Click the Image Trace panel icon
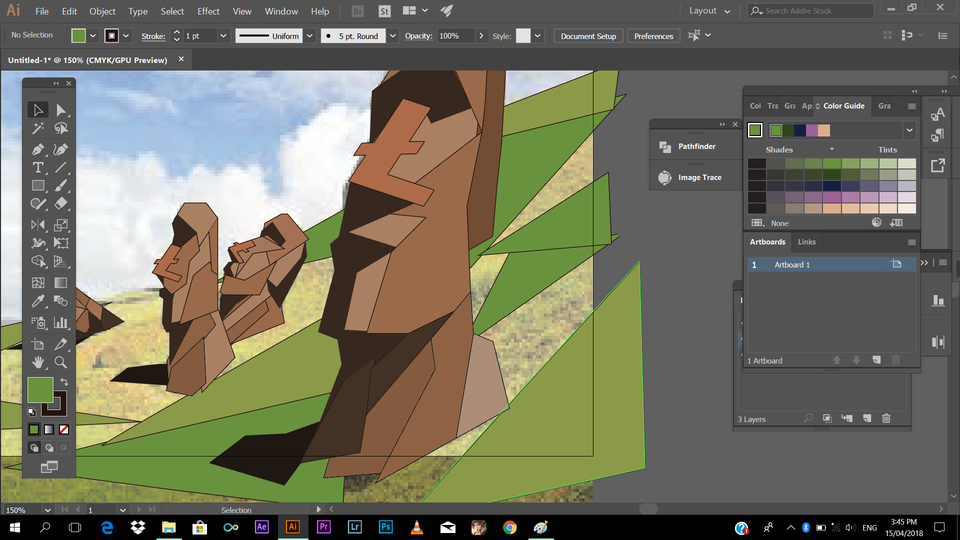 pyautogui.click(x=665, y=178)
